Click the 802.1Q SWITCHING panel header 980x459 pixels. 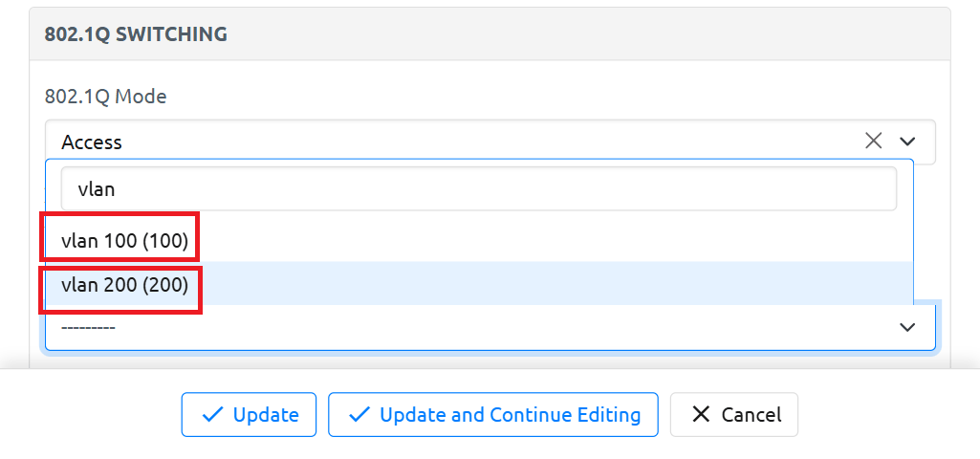136,34
